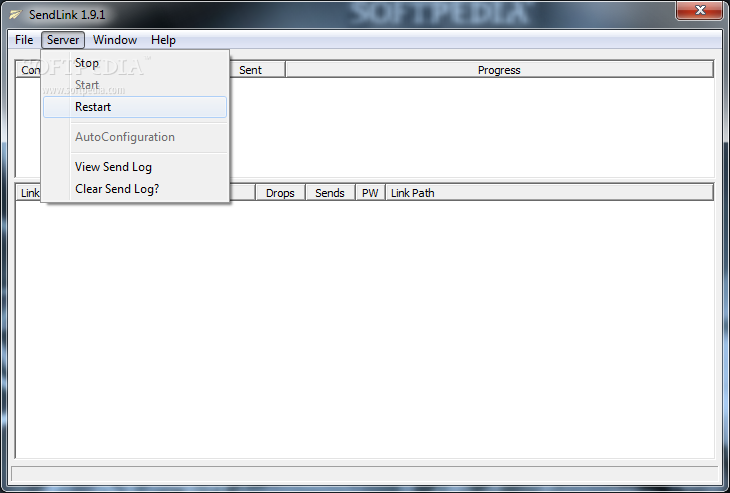Image resolution: width=730 pixels, height=493 pixels.
Task: Click the Progress column header
Action: (x=499, y=70)
